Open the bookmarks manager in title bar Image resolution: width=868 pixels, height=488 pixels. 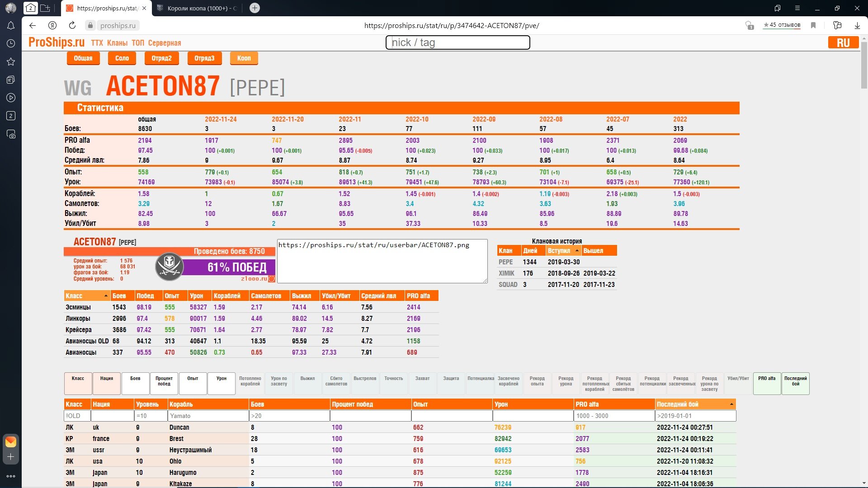(x=778, y=8)
